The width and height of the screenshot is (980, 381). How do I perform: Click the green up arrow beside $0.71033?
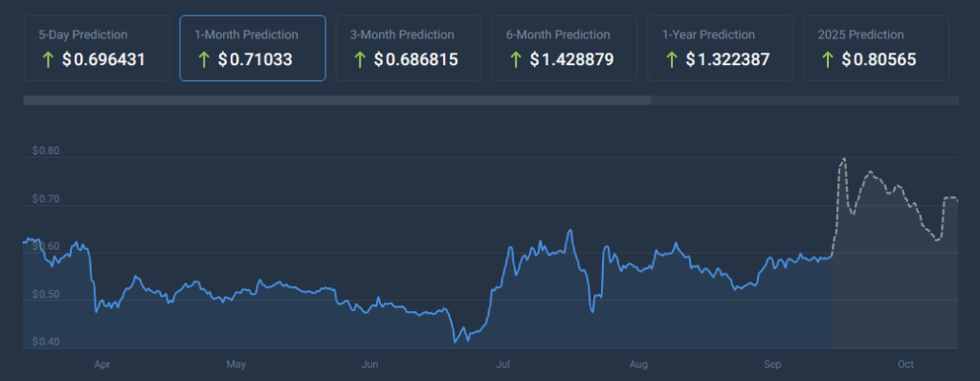tap(203, 60)
